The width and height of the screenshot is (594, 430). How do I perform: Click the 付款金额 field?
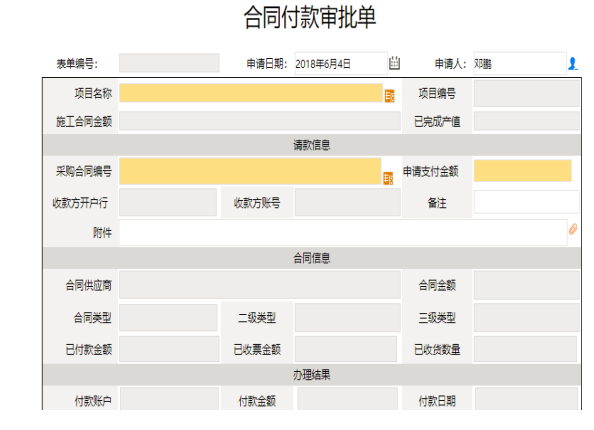(x=347, y=399)
